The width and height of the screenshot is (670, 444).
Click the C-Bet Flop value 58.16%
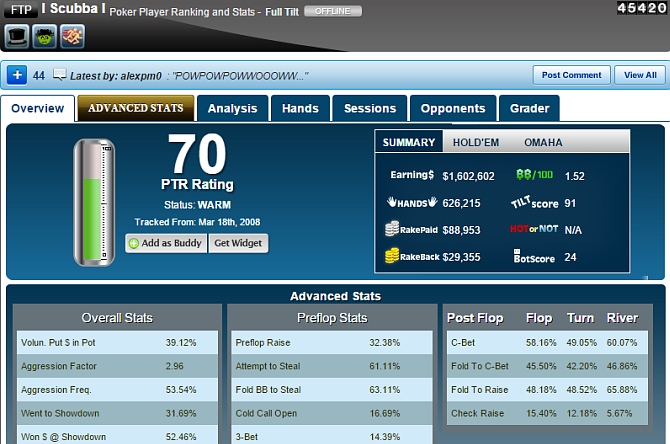point(541,343)
